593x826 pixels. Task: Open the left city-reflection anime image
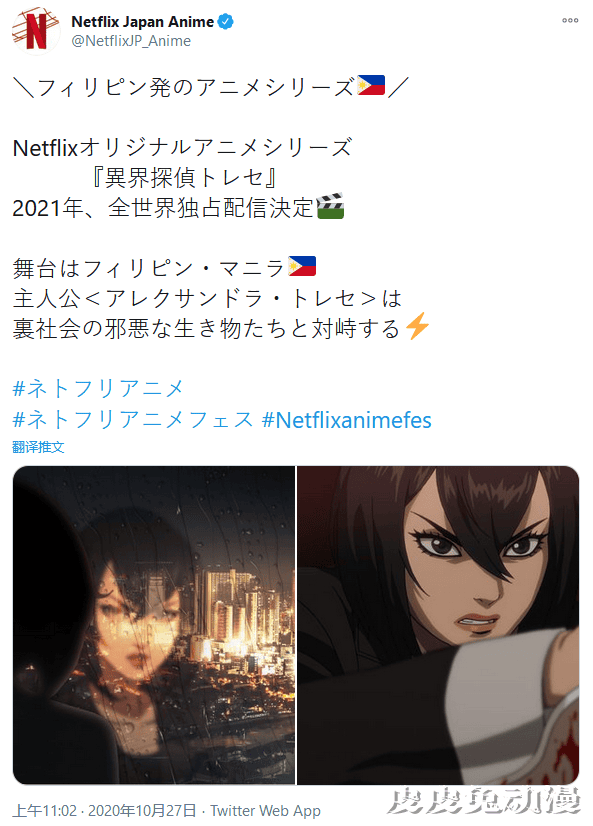pyautogui.click(x=154, y=625)
